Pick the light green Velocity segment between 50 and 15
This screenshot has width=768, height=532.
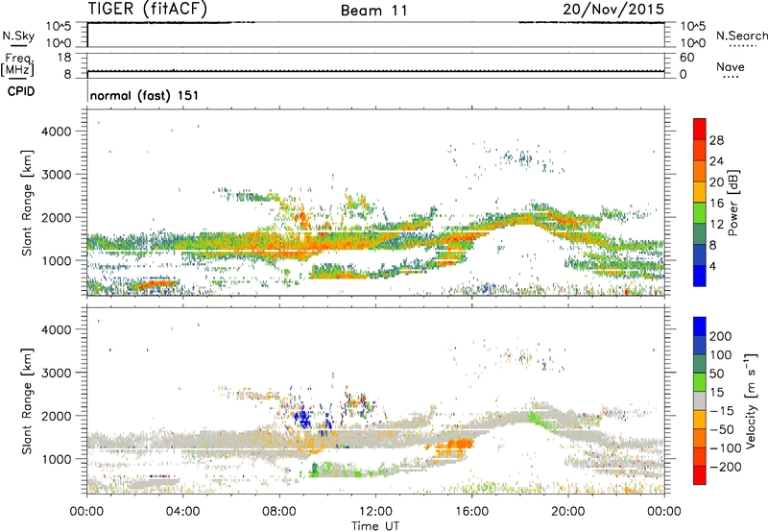pyautogui.click(x=700, y=382)
